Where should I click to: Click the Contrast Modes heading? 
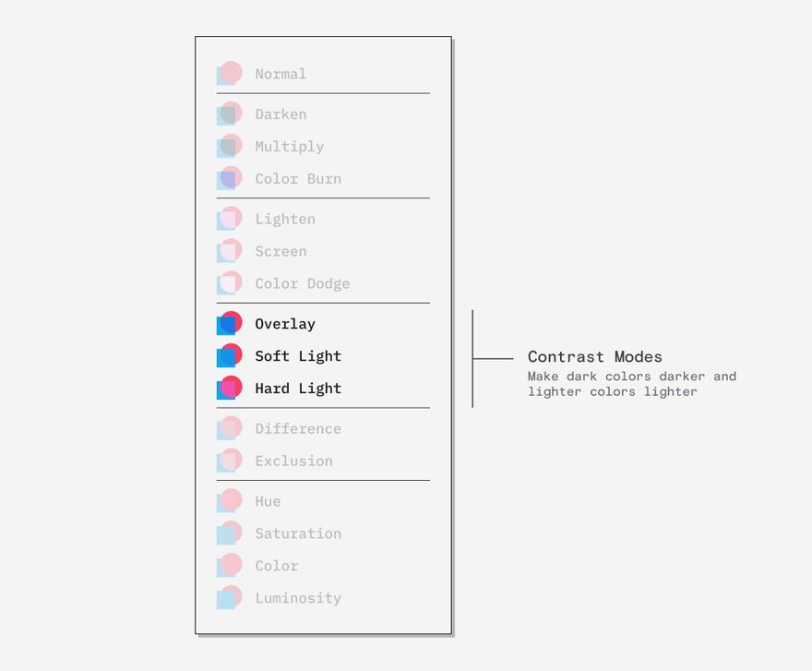point(595,356)
